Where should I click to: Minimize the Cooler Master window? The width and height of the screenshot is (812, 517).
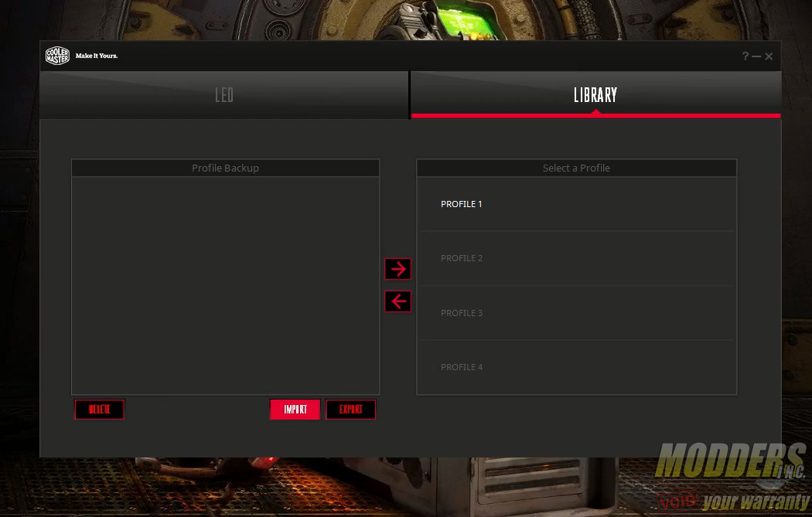(x=756, y=56)
